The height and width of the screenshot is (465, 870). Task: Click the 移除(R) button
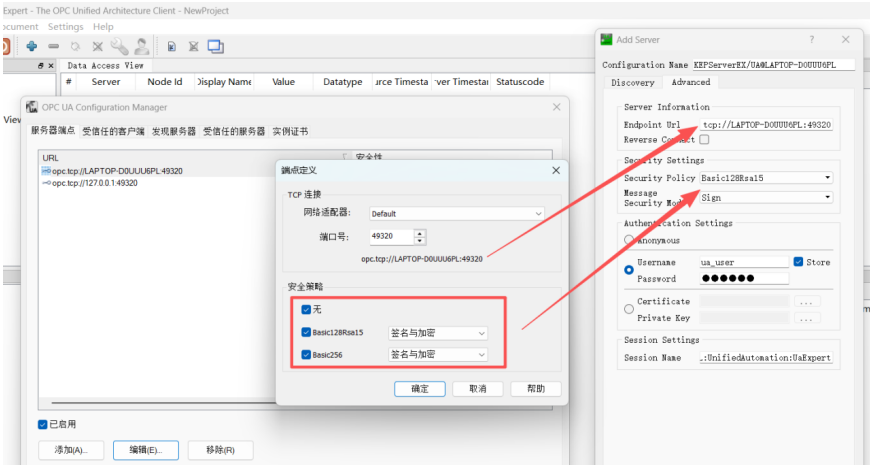coord(221,450)
